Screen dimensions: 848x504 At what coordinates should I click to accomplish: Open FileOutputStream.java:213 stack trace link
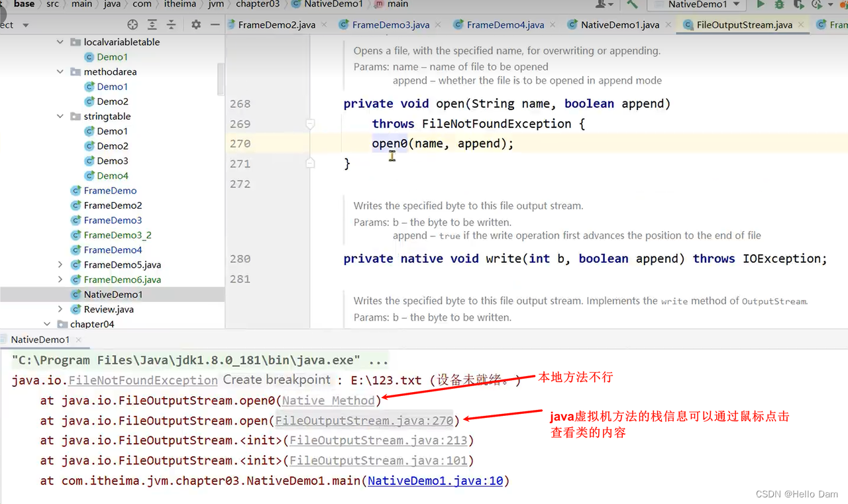[x=378, y=440]
